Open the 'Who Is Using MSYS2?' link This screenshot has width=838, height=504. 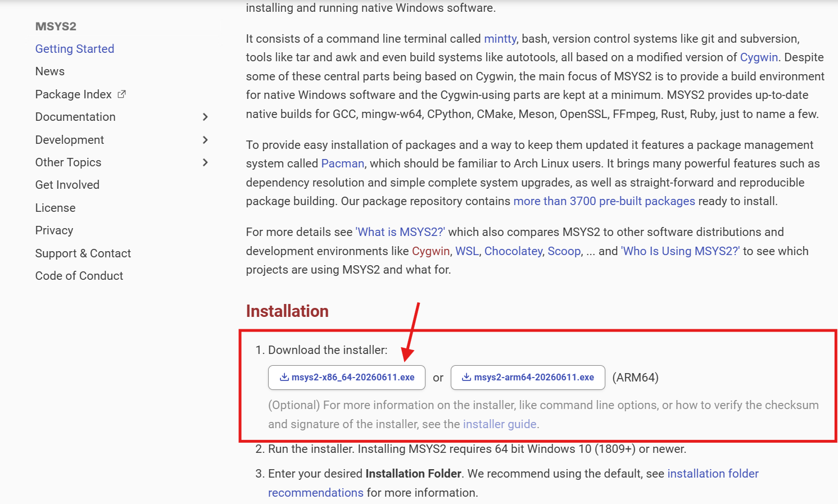(x=680, y=251)
